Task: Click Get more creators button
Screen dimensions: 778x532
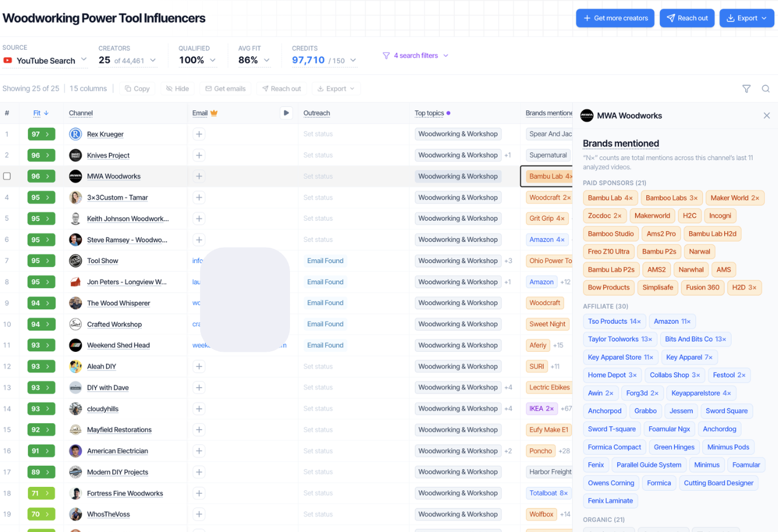Action: click(x=615, y=18)
